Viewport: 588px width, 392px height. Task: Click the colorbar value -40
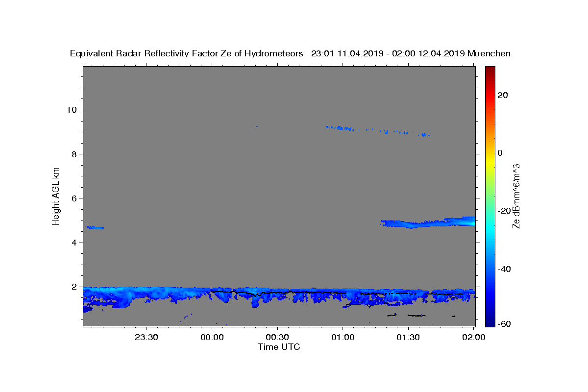[x=504, y=269]
